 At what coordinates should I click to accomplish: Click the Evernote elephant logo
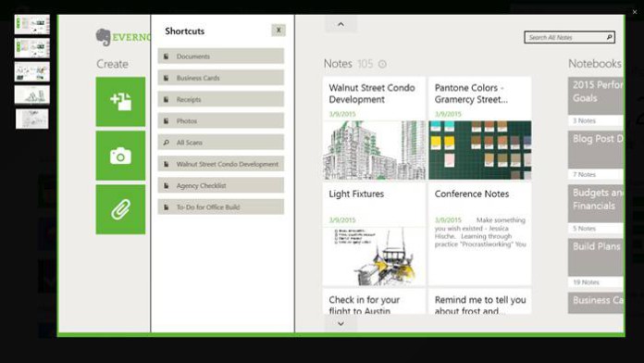coord(103,37)
